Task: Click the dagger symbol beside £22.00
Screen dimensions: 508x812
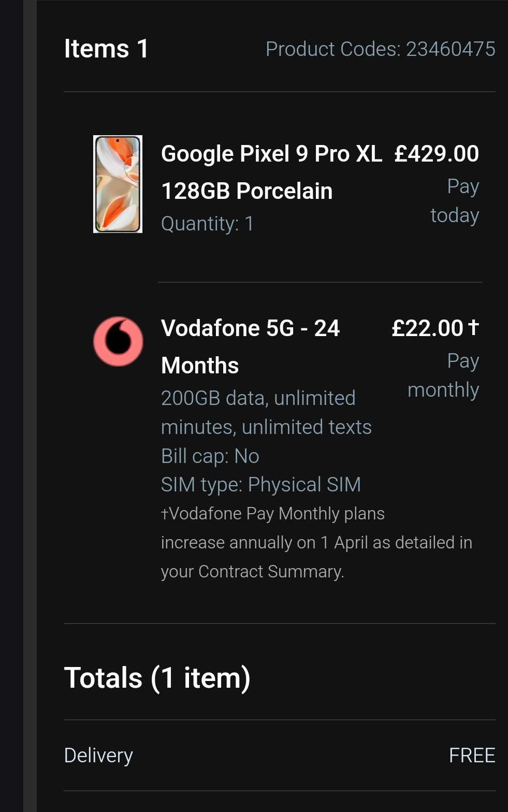Action: (473, 327)
